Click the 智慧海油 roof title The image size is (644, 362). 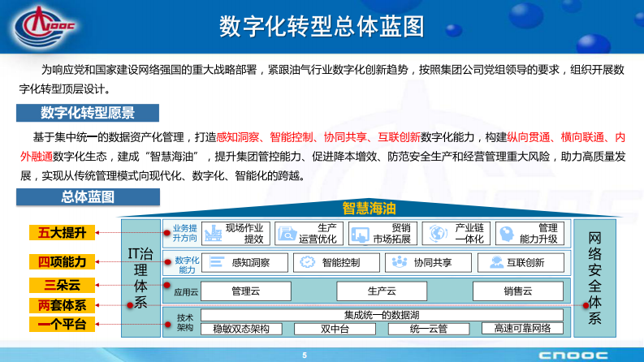tap(370, 209)
